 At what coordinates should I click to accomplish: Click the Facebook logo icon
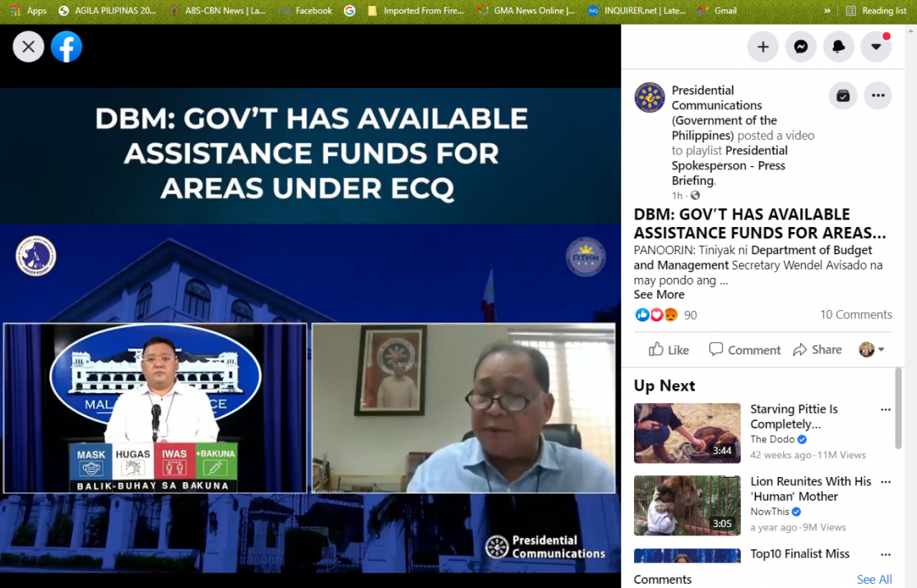tap(67, 47)
